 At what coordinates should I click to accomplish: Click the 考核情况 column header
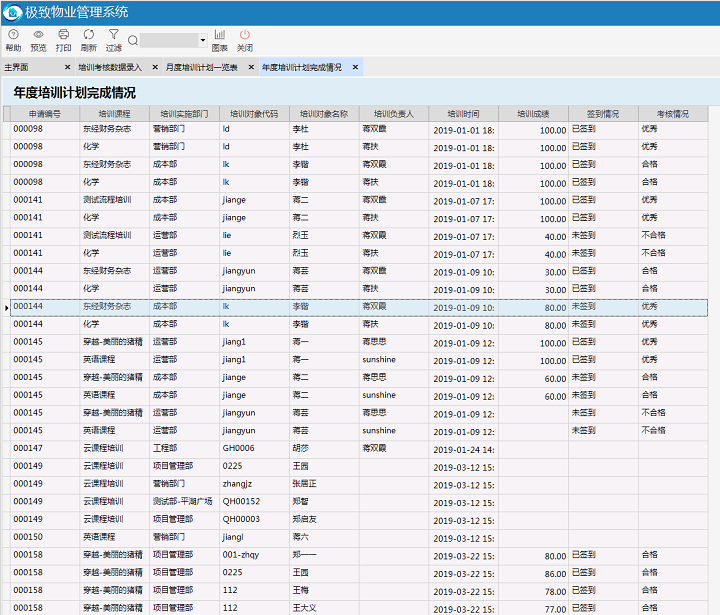tap(673, 114)
